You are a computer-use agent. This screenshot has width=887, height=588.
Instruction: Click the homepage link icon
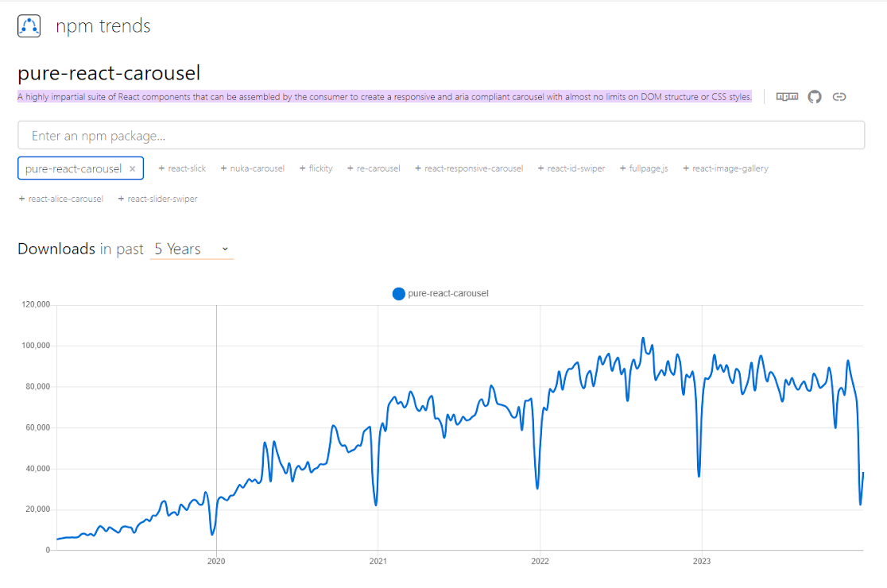[x=839, y=96]
